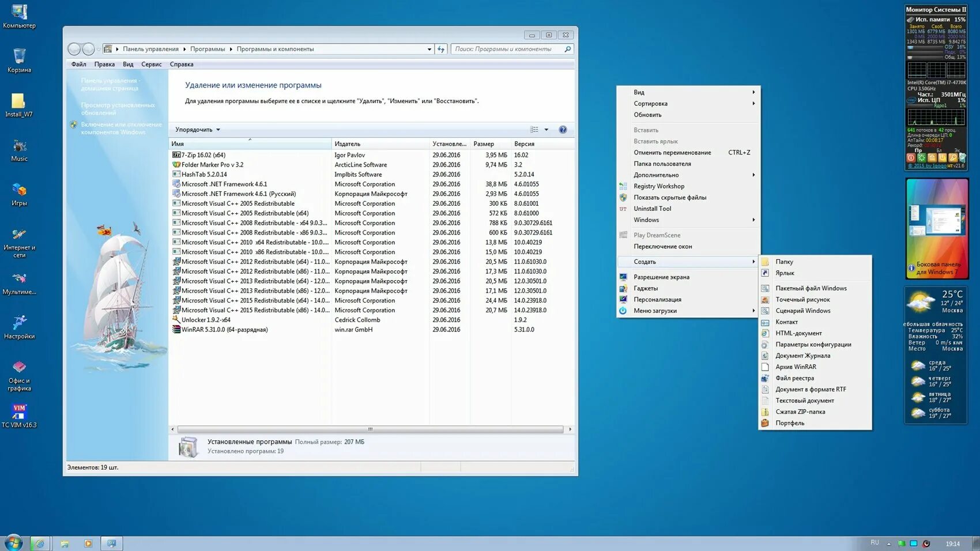The height and width of the screenshot is (551, 980).
Task: Expand the Windows submenu in context menu
Action: click(689, 220)
